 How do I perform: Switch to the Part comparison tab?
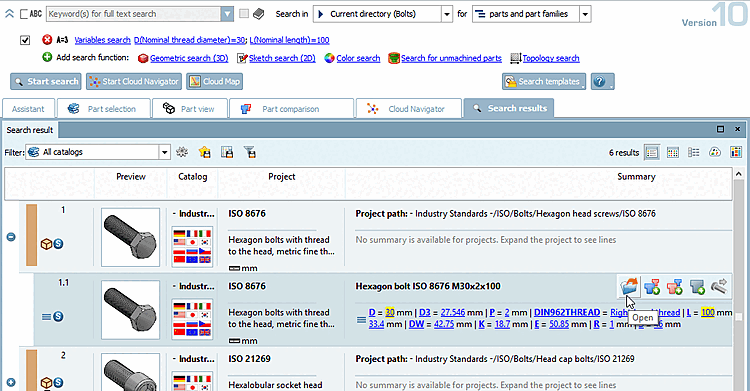pyautogui.click(x=291, y=109)
